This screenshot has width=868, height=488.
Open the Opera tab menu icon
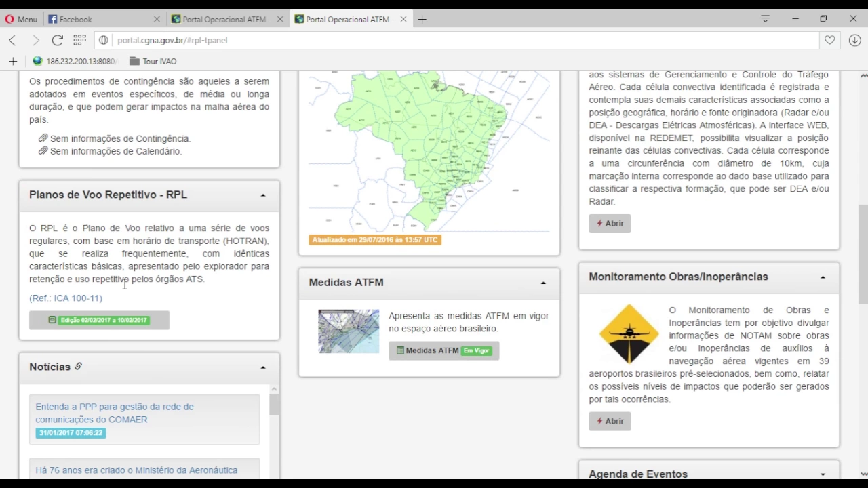765,19
